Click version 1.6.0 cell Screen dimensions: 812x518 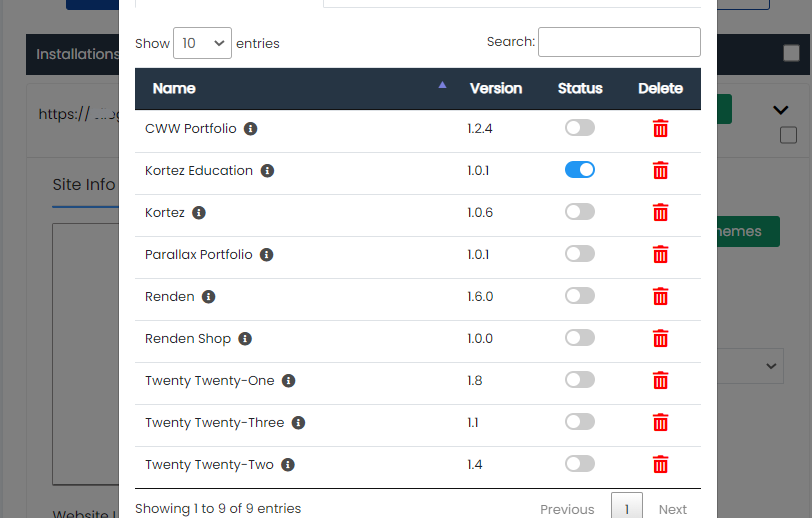(480, 296)
